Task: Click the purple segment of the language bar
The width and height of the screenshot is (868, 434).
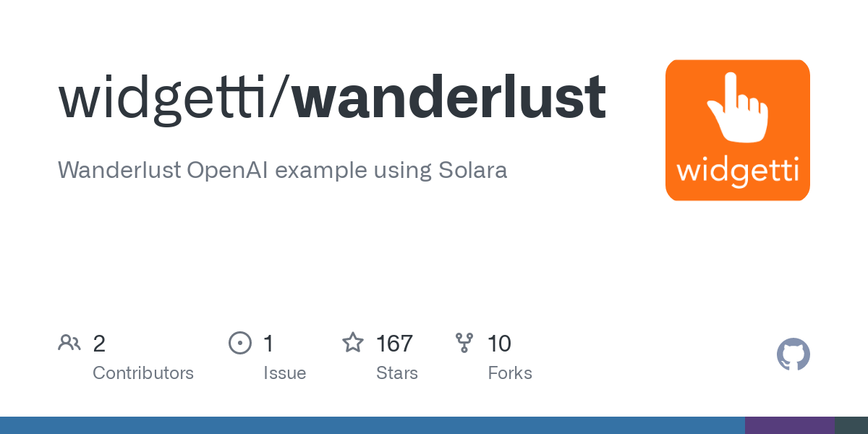Action: pyautogui.click(x=789, y=425)
